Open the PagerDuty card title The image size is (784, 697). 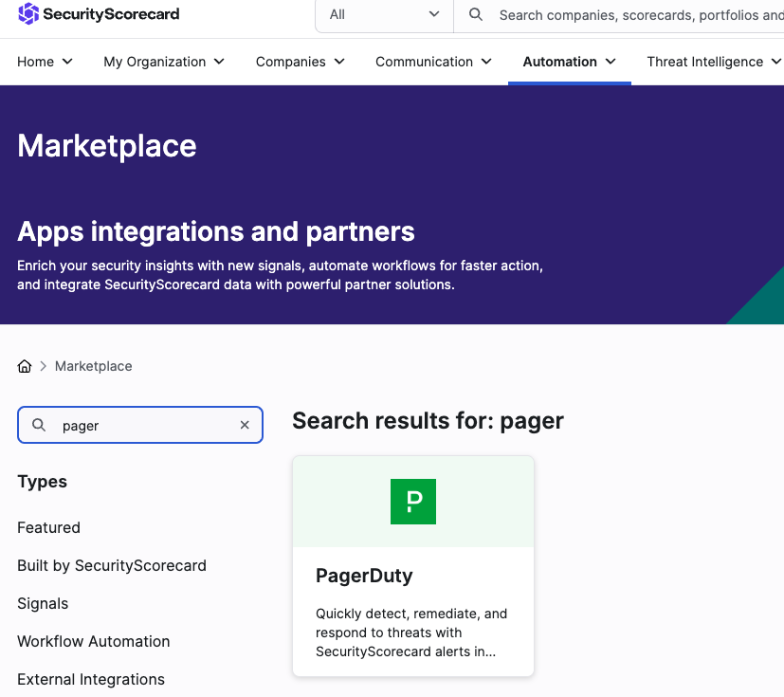tap(364, 576)
